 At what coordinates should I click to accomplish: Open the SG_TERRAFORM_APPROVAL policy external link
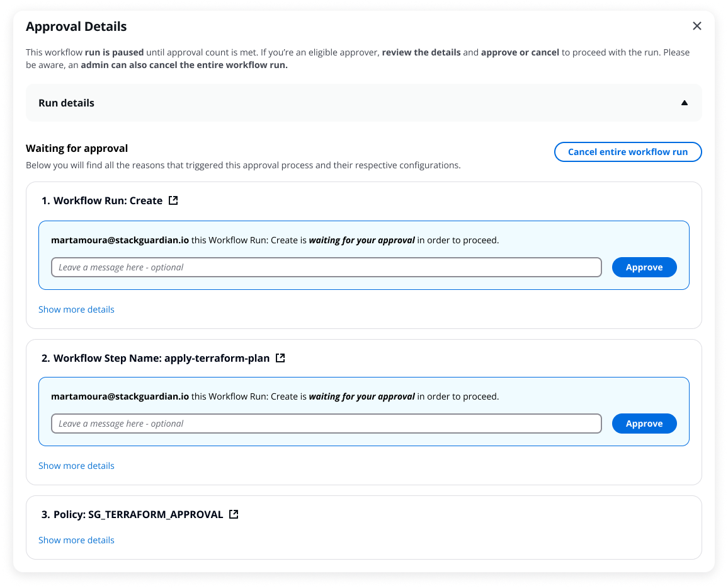coord(233,514)
